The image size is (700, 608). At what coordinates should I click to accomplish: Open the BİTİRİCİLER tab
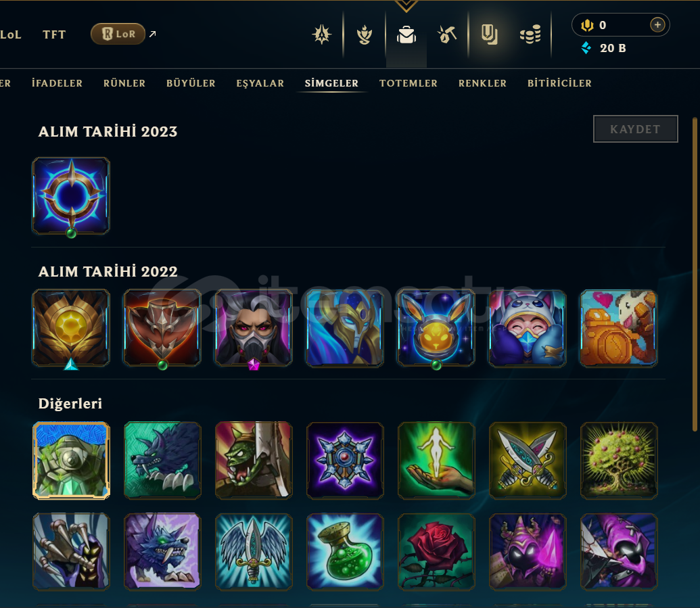pyautogui.click(x=559, y=83)
